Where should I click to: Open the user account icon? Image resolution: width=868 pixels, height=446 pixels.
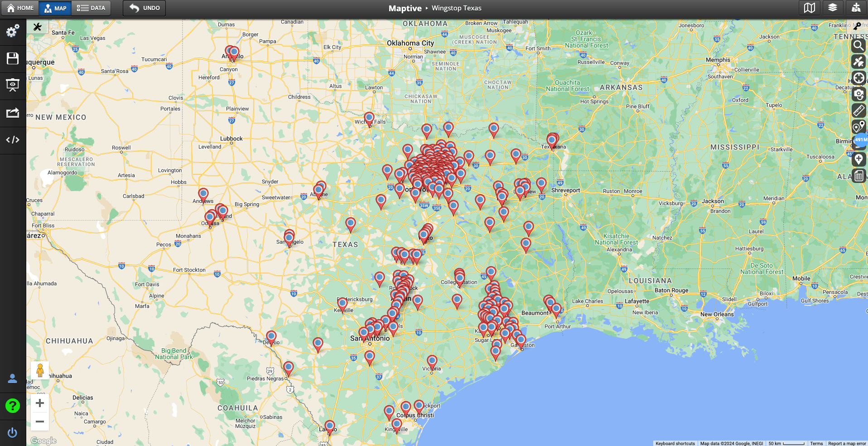coord(13,379)
